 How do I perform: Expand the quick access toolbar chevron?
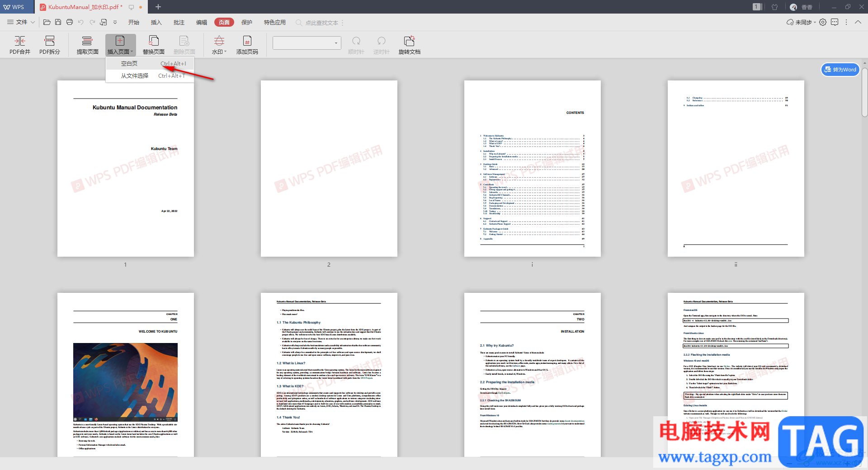point(115,22)
